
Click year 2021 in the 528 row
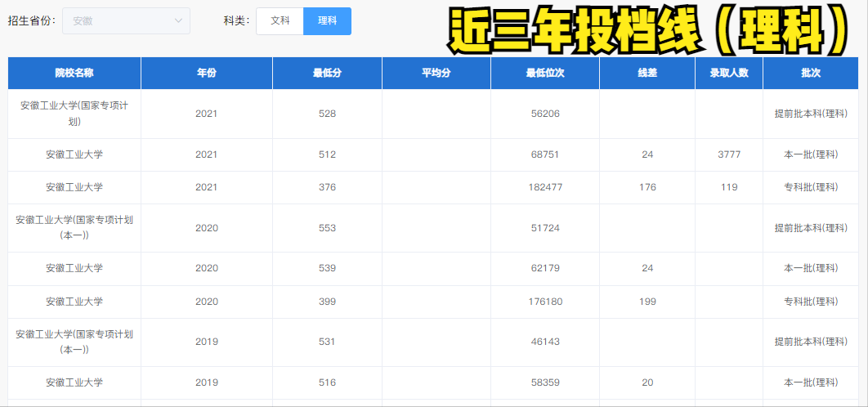[207, 114]
